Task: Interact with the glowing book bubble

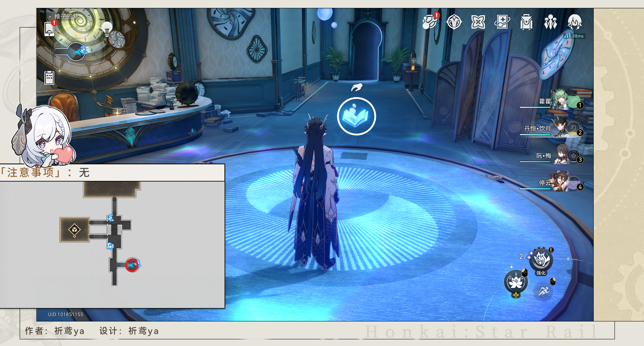Action: (x=356, y=116)
